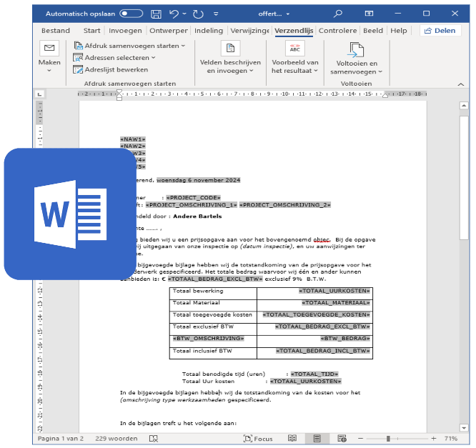The width and height of the screenshot is (476, 448).
Task: Switch to the Verwijzingen tab
Action: pyautogui.click(x=249, y=31)
